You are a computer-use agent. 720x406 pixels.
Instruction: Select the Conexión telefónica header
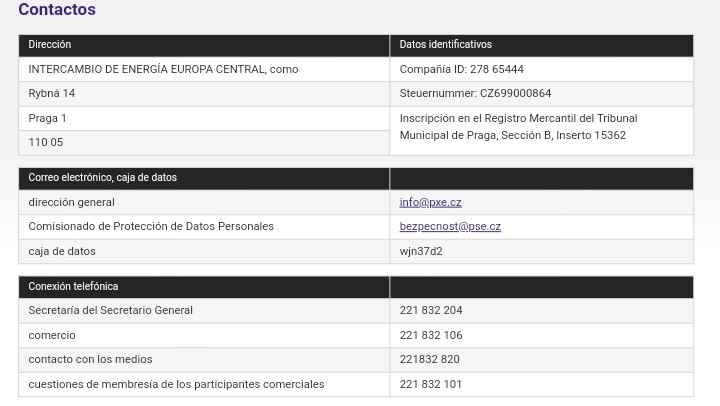pyautogui.click(x=204, y=287)
